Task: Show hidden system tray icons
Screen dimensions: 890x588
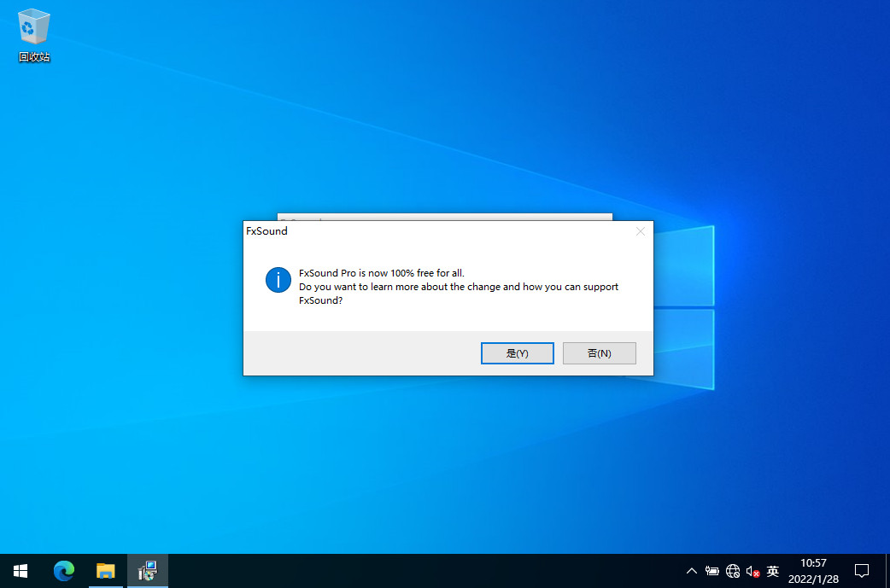Action: (691, 571)
